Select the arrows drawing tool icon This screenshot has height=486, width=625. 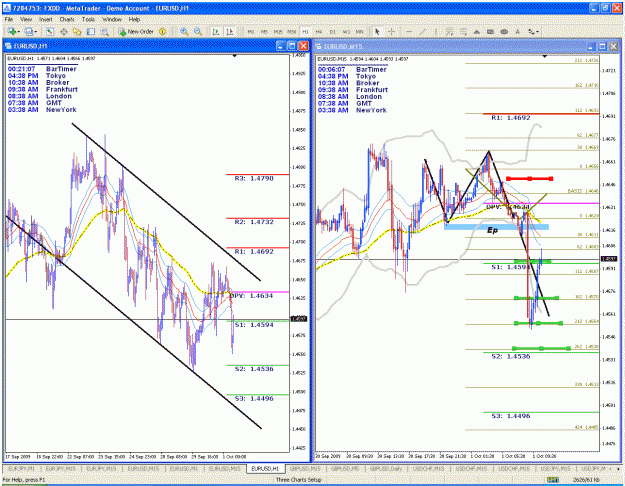tap(531, 31)
